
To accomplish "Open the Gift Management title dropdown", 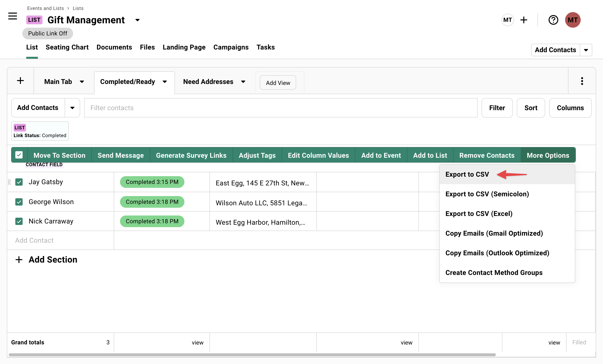I will pos(137,20).
